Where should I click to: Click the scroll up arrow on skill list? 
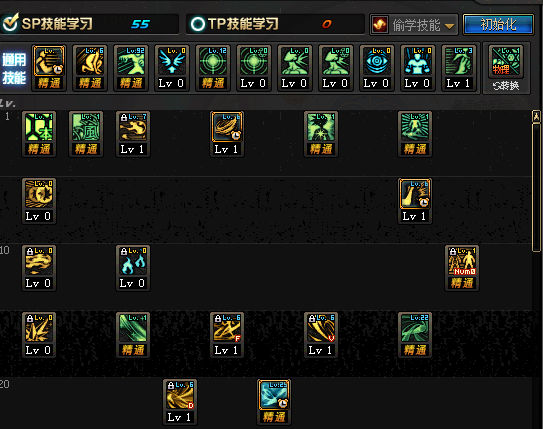coord(536,117)
